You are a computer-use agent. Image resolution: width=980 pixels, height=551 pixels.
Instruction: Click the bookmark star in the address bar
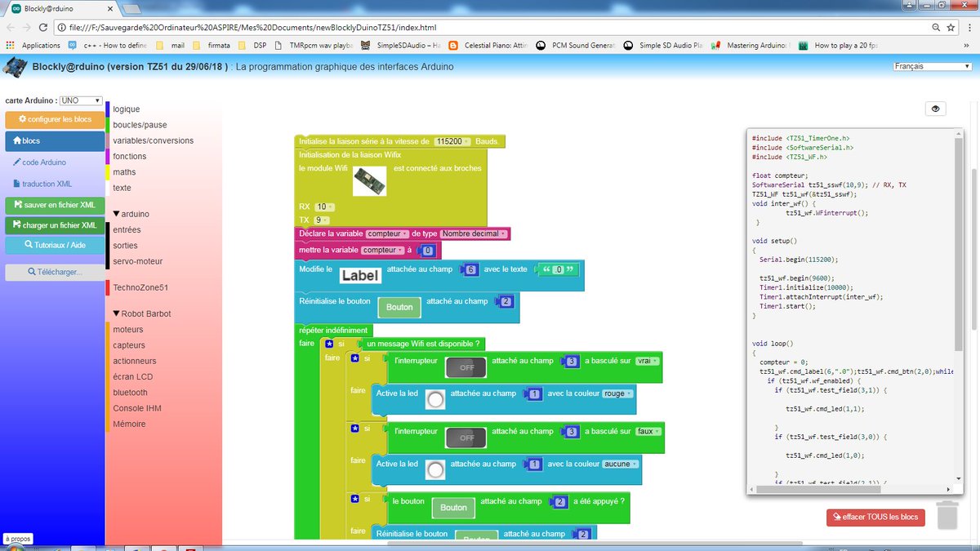coord(951,27)
